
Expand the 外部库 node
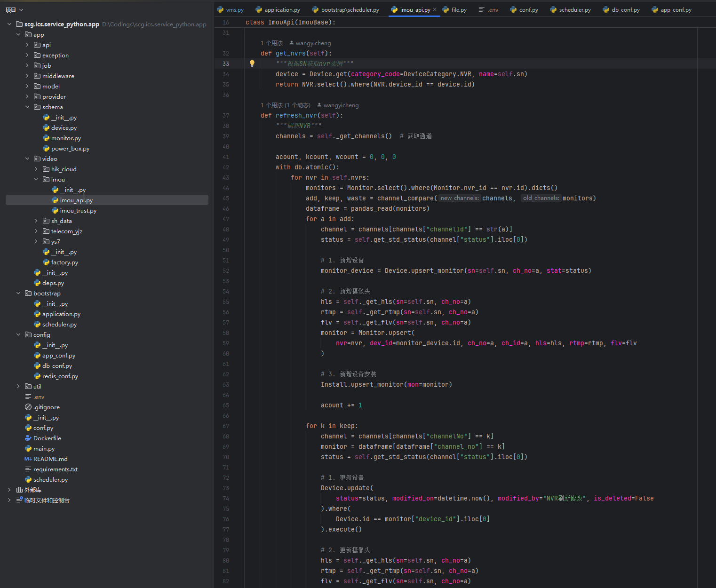click(9, 490)
